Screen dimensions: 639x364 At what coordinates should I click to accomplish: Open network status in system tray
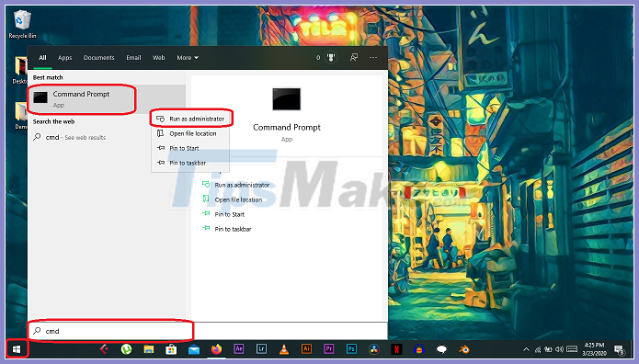[x=538, y=349]
